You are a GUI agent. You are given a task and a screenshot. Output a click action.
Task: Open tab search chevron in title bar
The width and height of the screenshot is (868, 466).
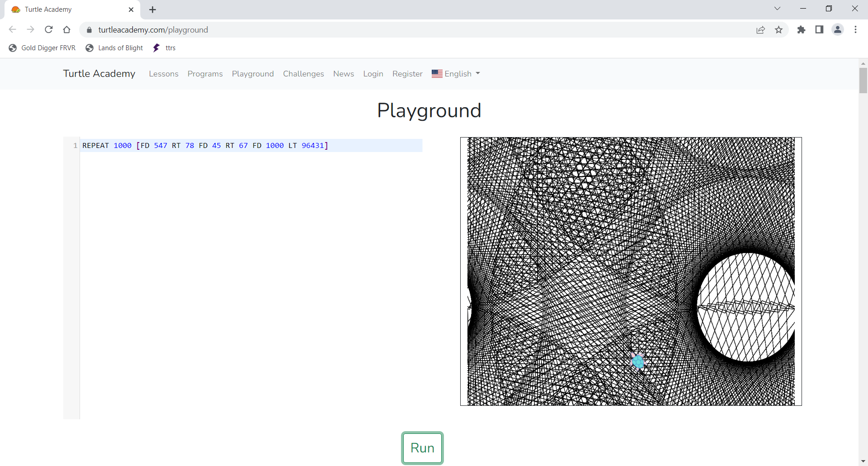778,9
